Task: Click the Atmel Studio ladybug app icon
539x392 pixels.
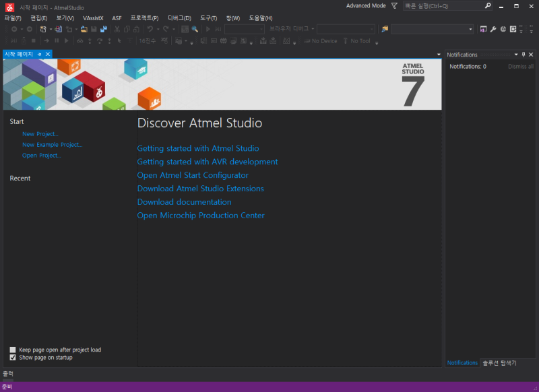Action: click(9, 7)
